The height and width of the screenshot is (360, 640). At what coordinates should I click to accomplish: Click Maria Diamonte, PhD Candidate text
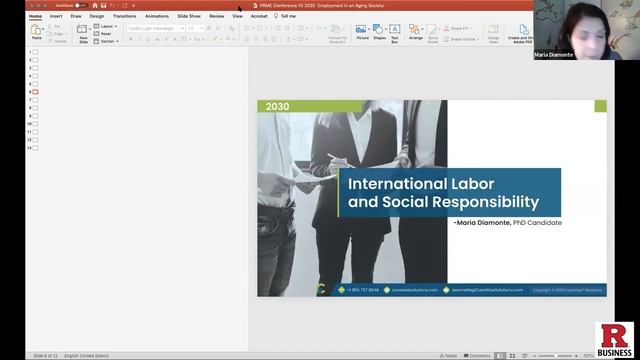[x=508, y=223]
